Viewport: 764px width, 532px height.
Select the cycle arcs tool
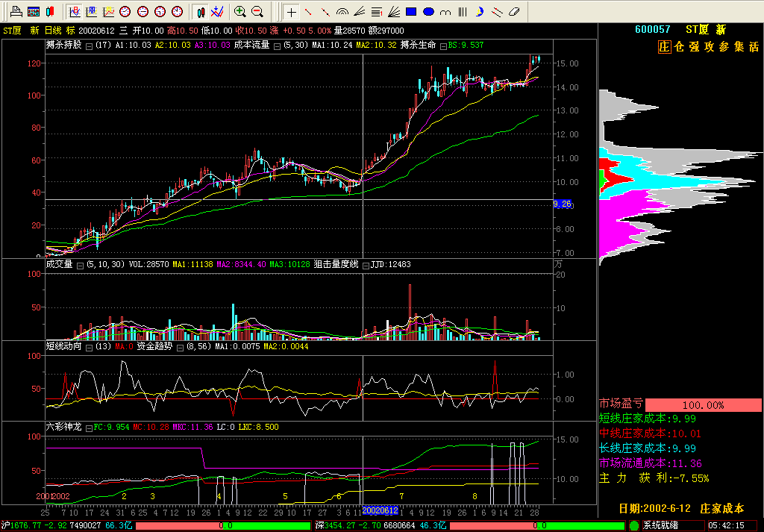click(x=445, y=12)
